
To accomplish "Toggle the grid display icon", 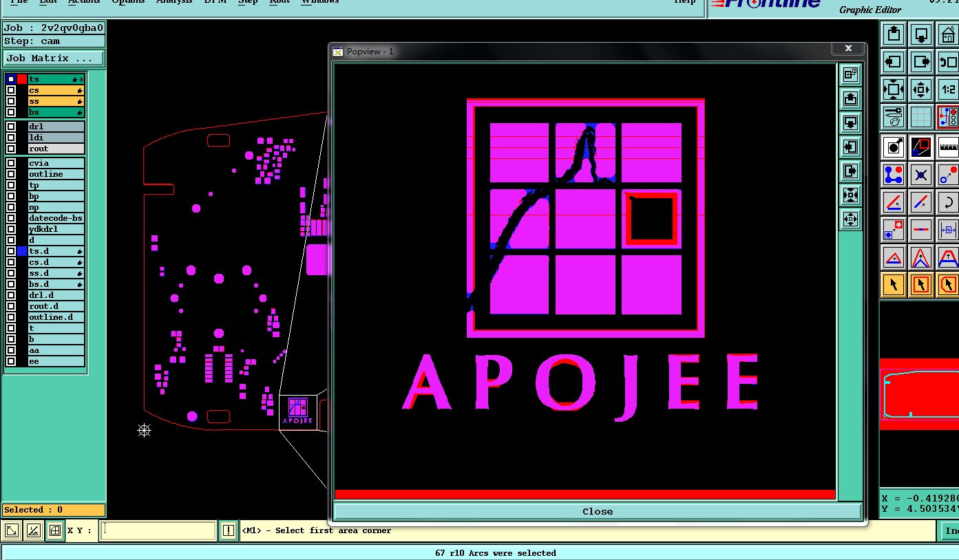I will (921, 116).
